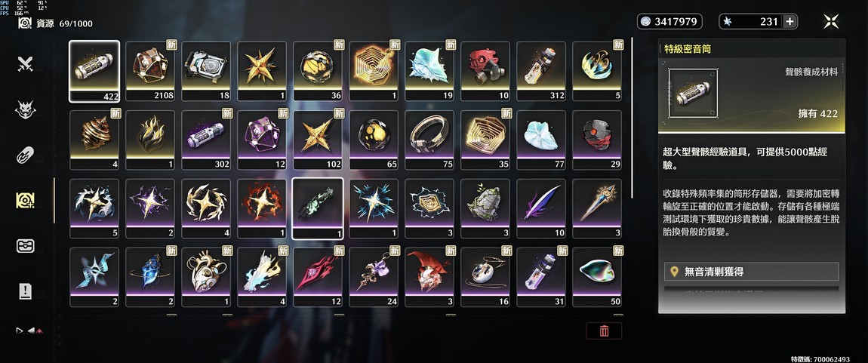Select the Echoes demon mask tab

pyautogui.click(x=25, y=109)
